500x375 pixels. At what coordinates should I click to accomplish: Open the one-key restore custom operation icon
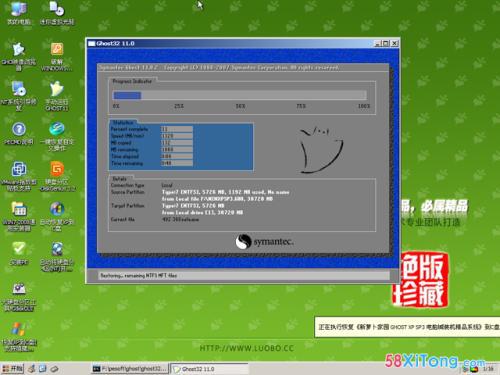coord(57,136)
